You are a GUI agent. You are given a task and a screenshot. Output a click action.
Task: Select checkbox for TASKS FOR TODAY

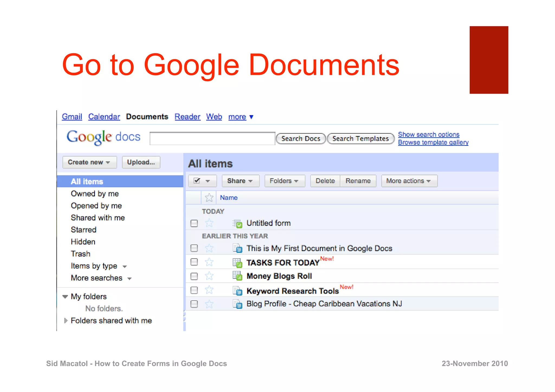click(x=194, y=262)
